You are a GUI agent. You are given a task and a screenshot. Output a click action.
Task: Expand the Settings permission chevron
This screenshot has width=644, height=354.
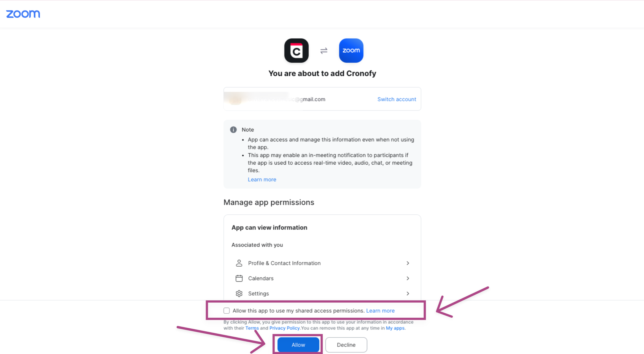408,293
